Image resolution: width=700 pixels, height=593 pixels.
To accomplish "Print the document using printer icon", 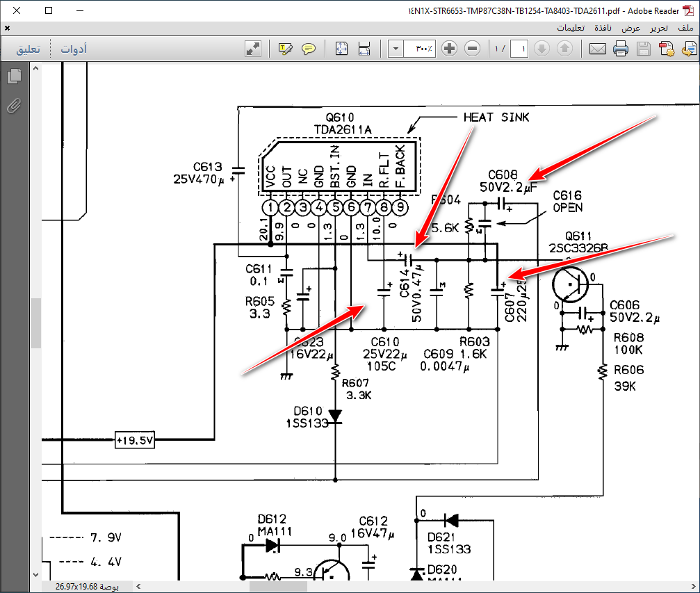I will click(x=621, y=48).
